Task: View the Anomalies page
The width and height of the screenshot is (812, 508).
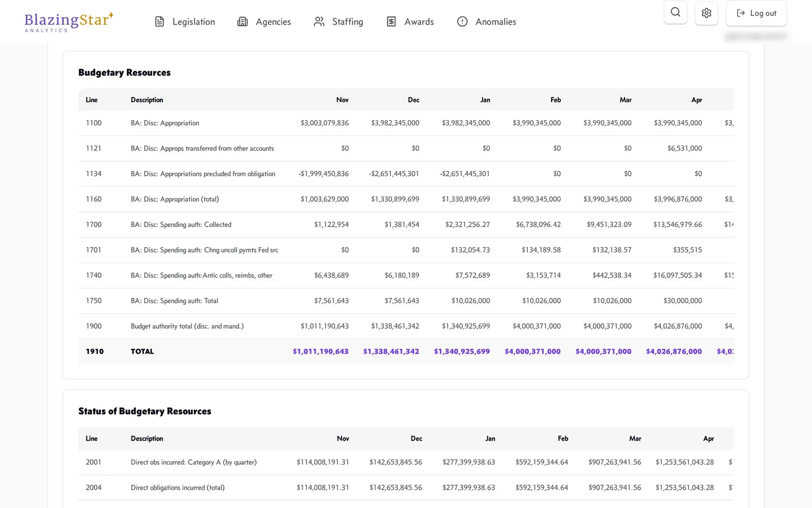Action: point(487,21)
